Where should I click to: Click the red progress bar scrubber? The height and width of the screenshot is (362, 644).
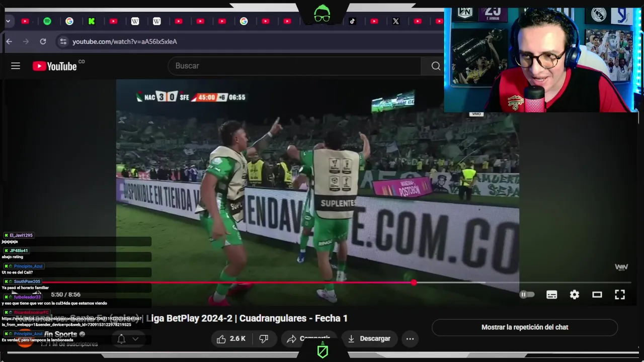pyautogui.click(x=414, y=283)
